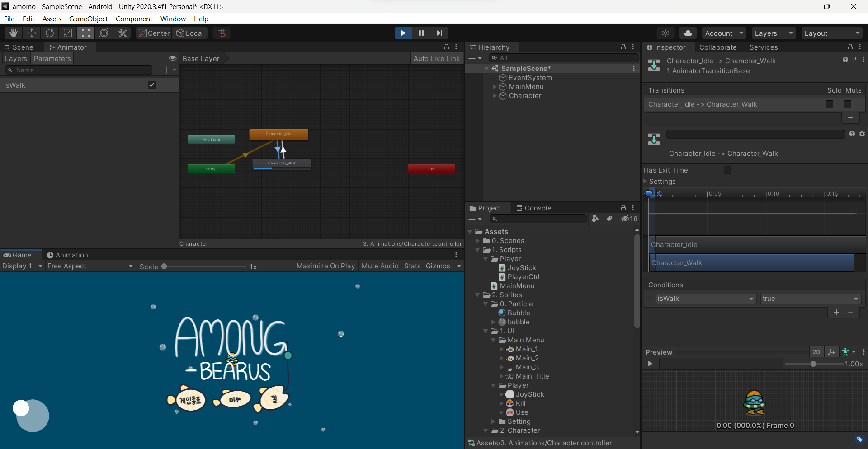
Task: Select the Rect tool
Action: [86, 33]
